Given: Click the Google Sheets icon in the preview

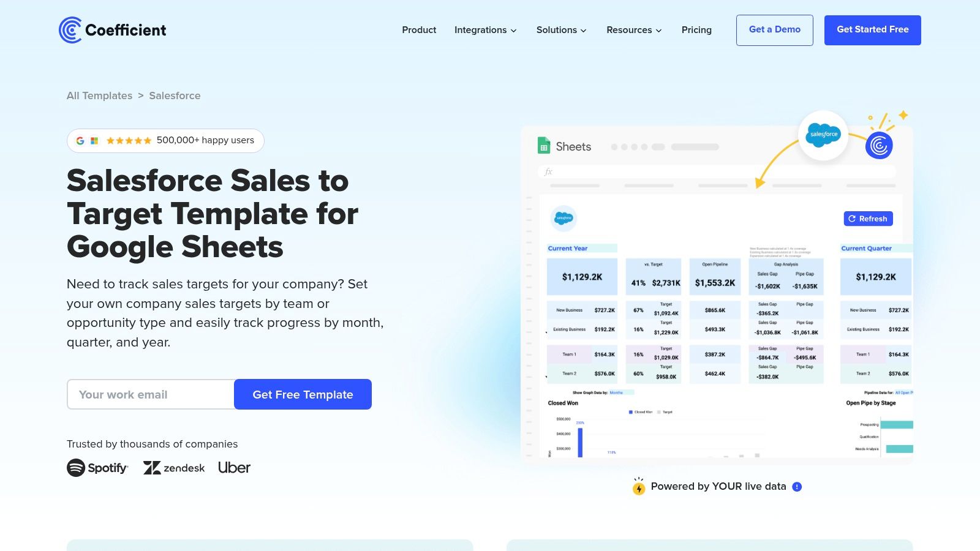Looking at the screenshot, I should (x=543, y=146).
